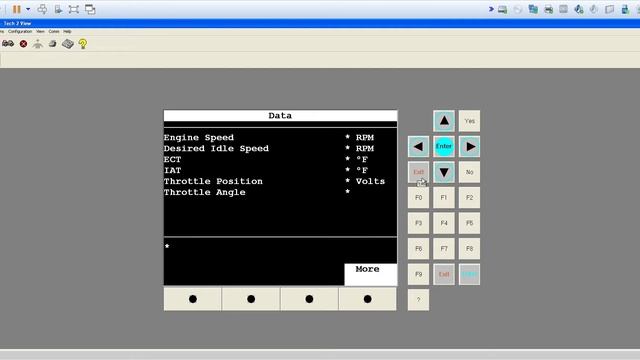Select the Throttle Angle data row
This screenshot has height=360, width=640.
coord(280,192)
